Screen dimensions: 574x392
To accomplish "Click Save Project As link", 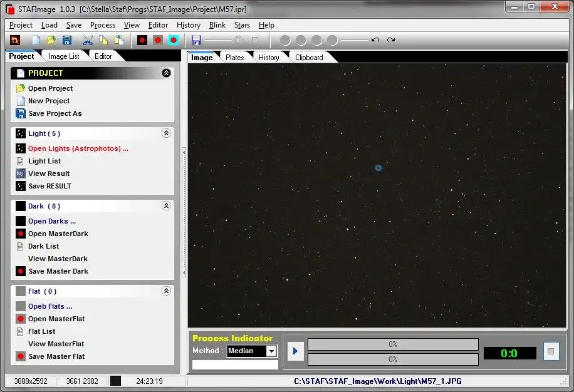I will 55,113.
